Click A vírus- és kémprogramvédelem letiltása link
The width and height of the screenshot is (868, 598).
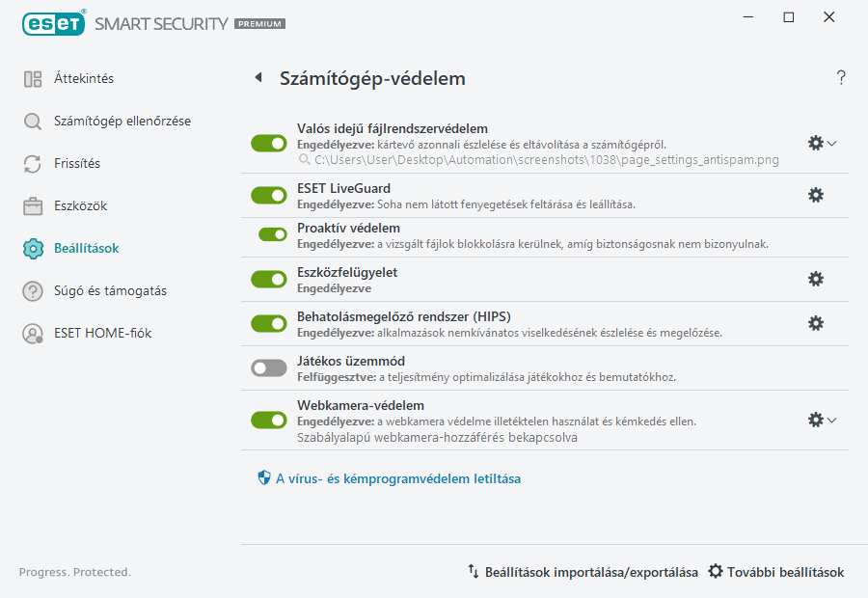click(x=395, y=477)
